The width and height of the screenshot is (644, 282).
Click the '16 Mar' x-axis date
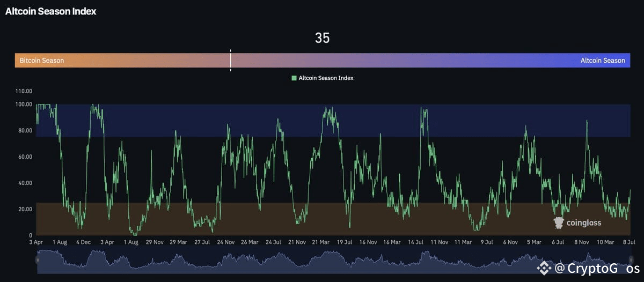click(392, 242)
